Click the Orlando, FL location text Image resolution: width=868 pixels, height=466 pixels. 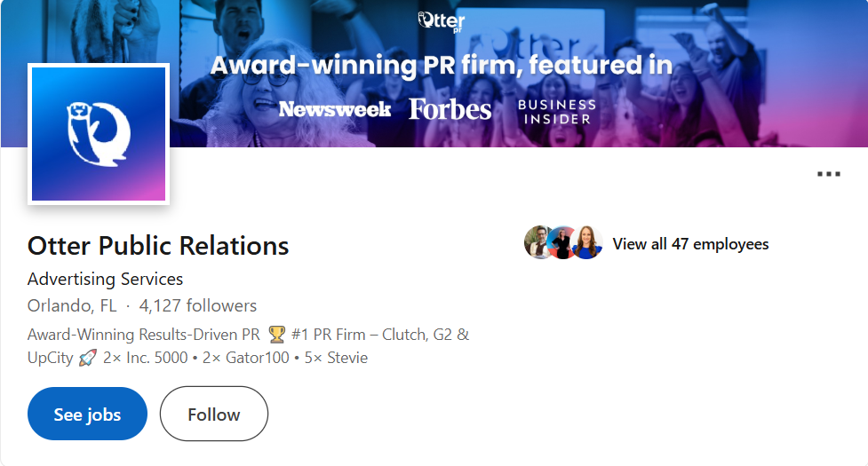click(x=72, y=306)
